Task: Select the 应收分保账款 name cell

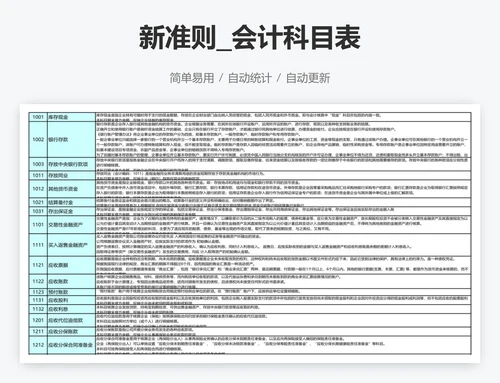Action: tap(71, 332)
